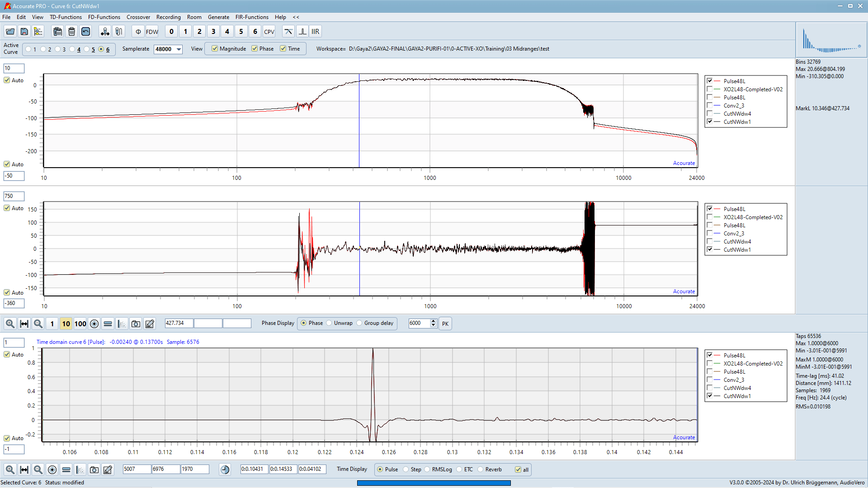Select curve slot 3 in the toolbar
The height and width of the screenshot is (488, 868).
[x=213, y=32]
